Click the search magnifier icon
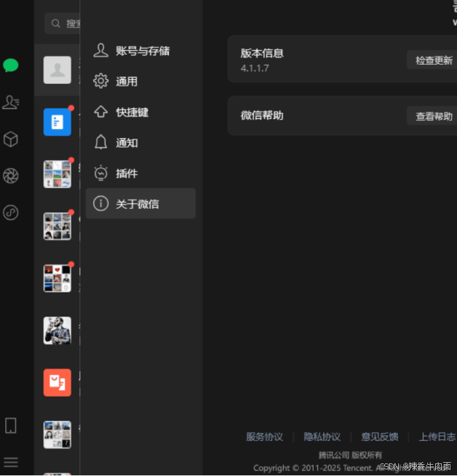 (x=55, y=23)
